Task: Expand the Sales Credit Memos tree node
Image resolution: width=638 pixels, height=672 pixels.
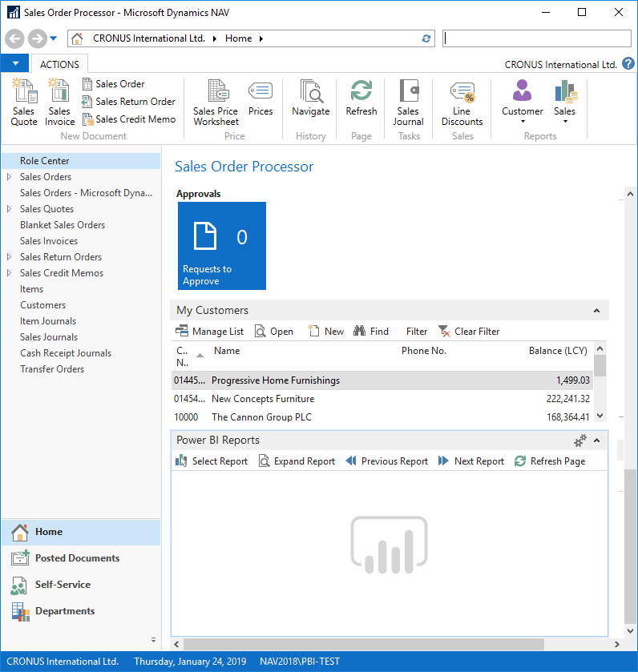Action: point(9,272)
